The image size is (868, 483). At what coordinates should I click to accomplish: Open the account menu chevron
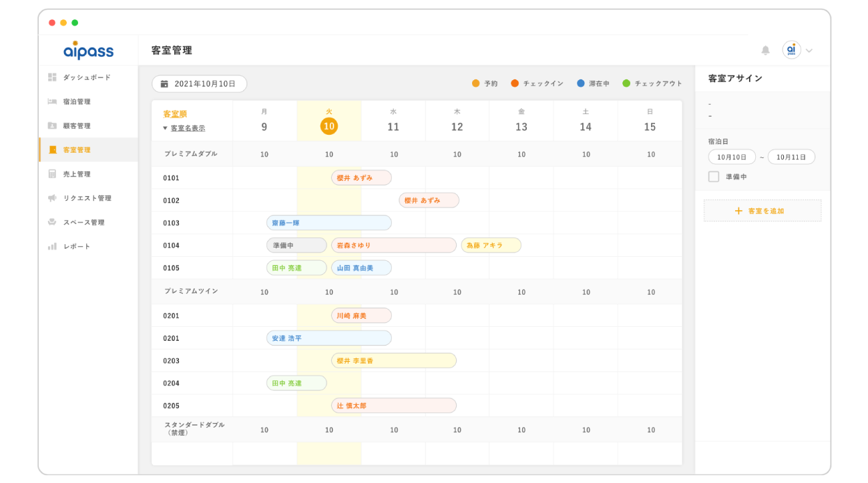(x=809, y=51)
